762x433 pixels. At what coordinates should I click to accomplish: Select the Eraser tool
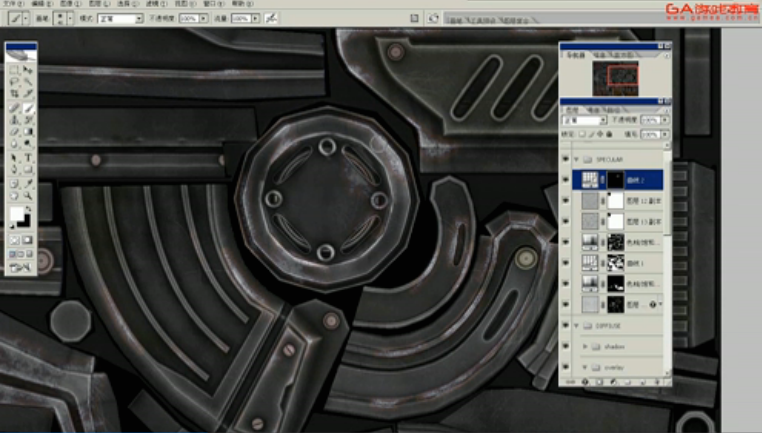[14, 132]
